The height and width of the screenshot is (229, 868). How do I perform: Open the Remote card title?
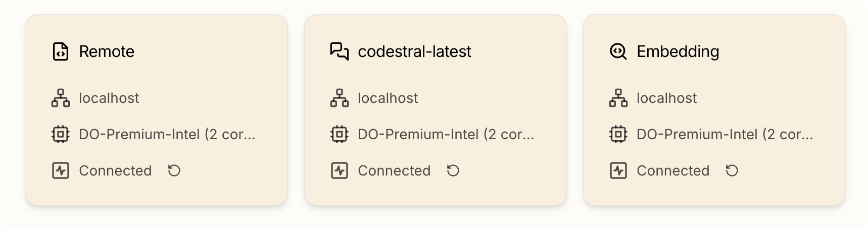107,51
